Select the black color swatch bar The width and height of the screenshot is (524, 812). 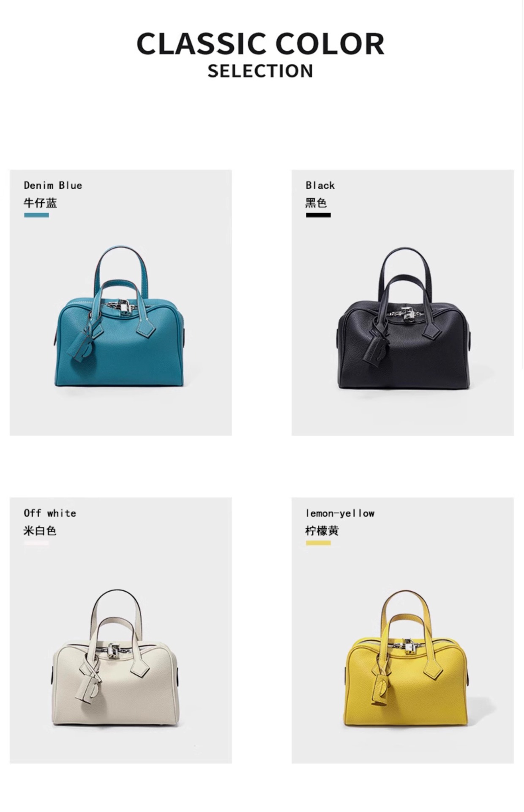point(318,215)
